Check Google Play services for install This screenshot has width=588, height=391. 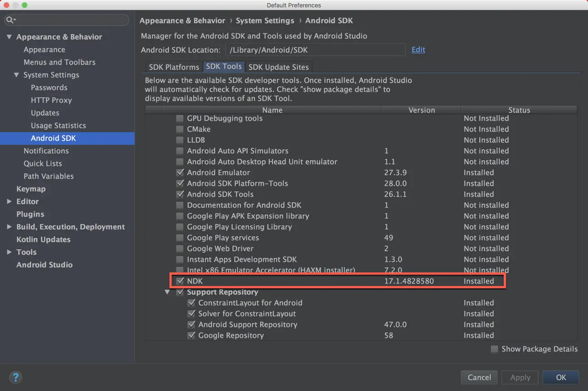pyautogui.click(x=180, y=238)
